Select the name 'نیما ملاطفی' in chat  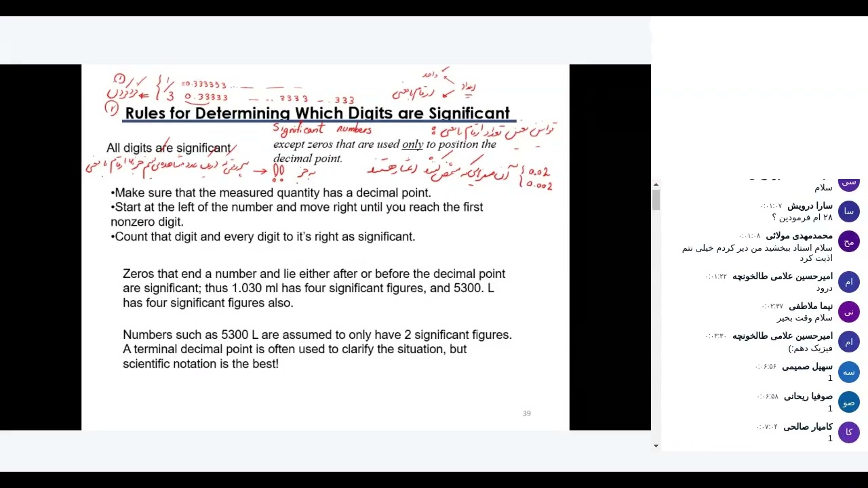point(810,306)
